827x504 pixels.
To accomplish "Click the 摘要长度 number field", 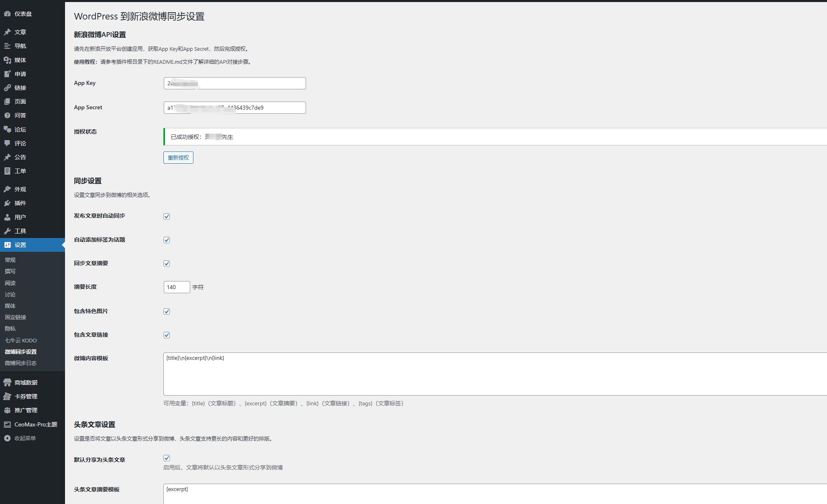I will tap(177, 287).
